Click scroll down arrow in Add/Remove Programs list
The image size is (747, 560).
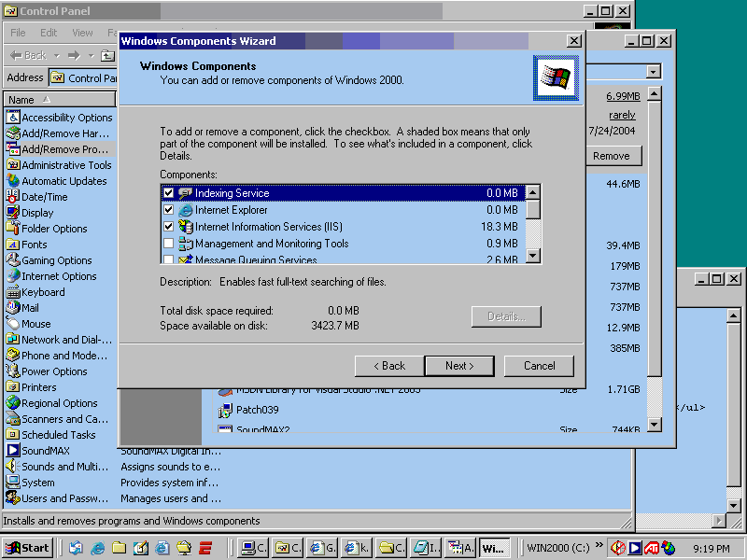pyautogui.click(x=655, y=425)
